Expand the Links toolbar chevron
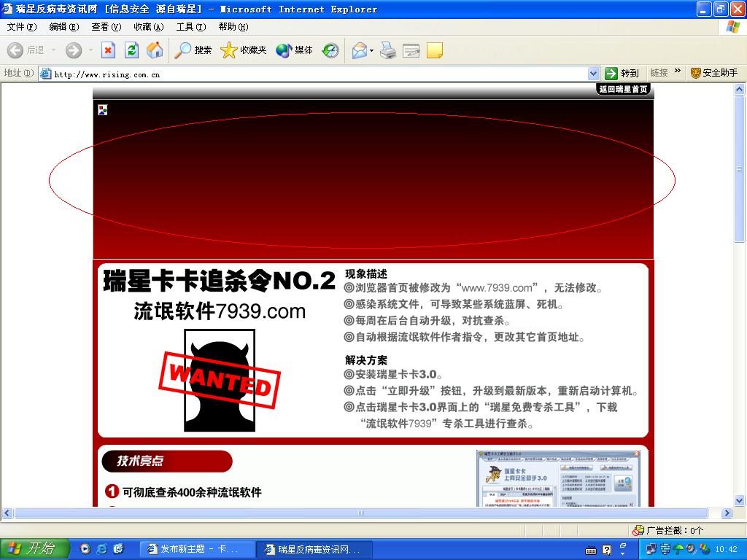Screen dimensions: 747x560 point(678,71)
